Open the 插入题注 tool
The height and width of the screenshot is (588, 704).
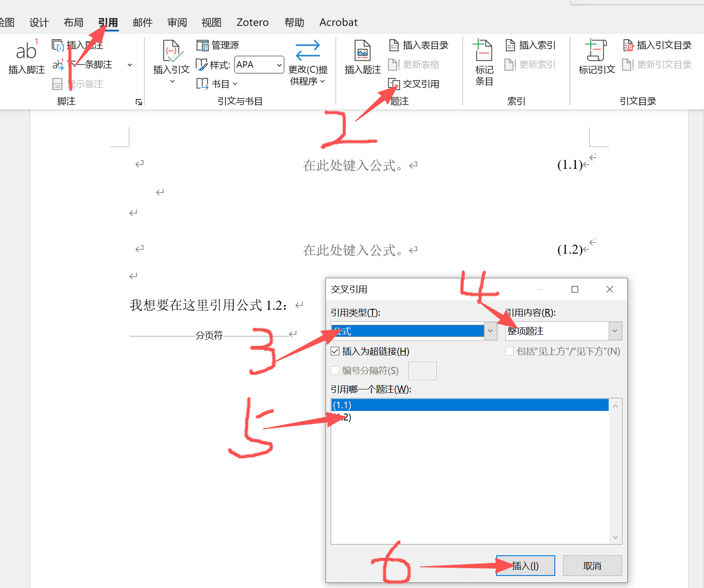(x=362, y=58)
